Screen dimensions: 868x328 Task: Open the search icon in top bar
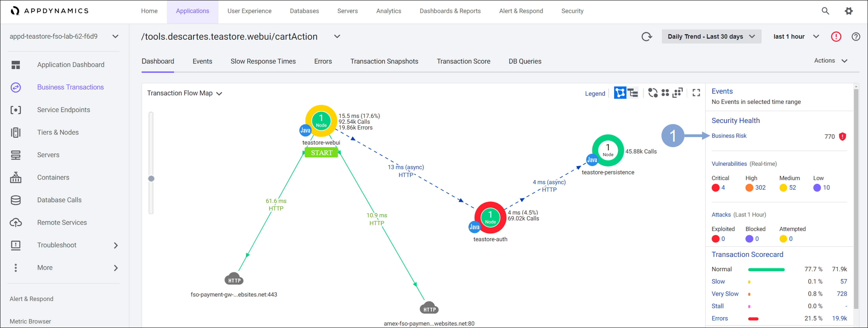point(825,11)
